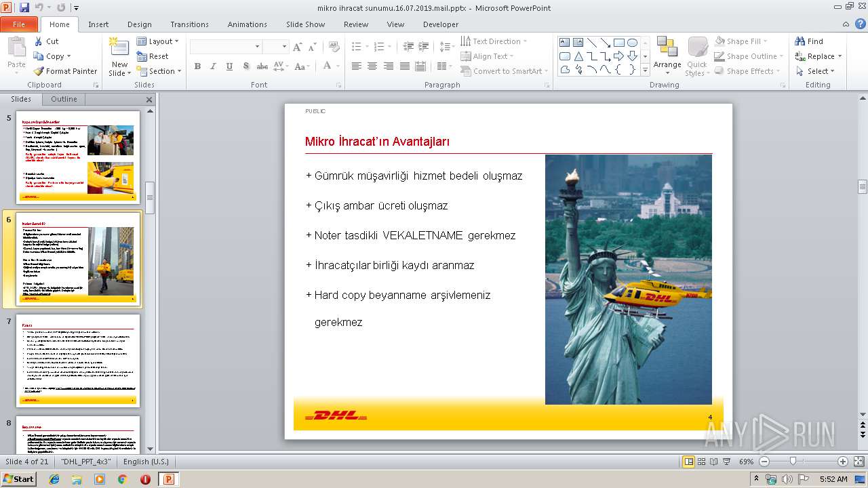
Task: Toggle Bold formatting
Action: coord(197,66)
